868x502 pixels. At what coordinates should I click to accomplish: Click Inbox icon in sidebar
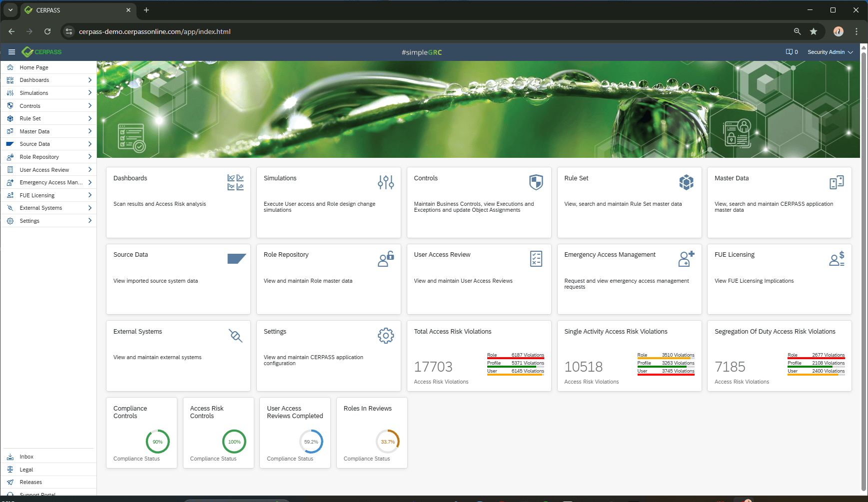point(10,457)
